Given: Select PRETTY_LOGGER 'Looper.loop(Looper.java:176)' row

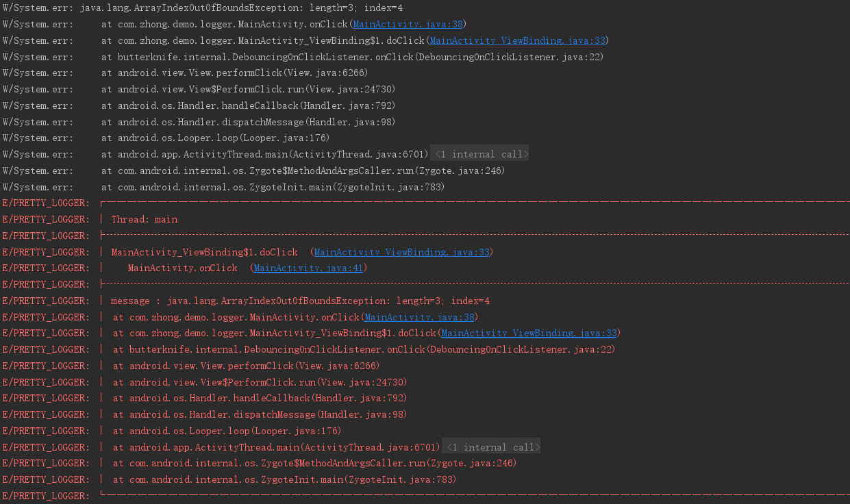Looking at the screenshot, I should pyautogui.click(x=172, y=431).
